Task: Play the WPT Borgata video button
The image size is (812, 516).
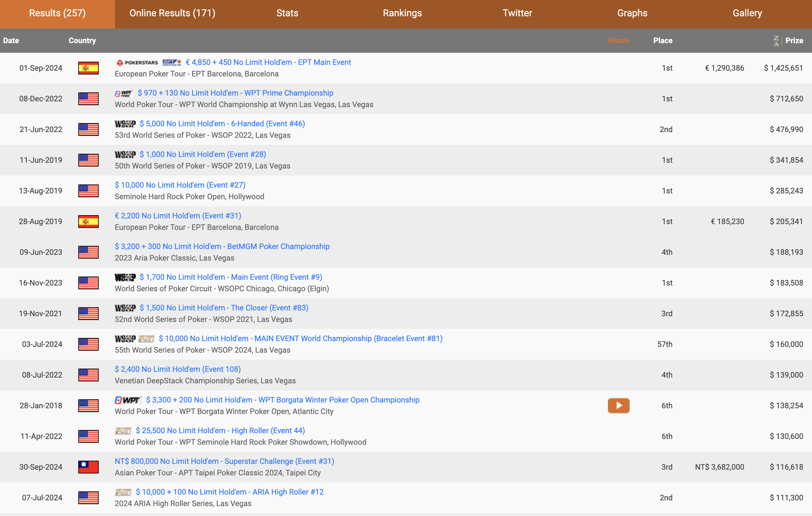Action: point(618,405)
